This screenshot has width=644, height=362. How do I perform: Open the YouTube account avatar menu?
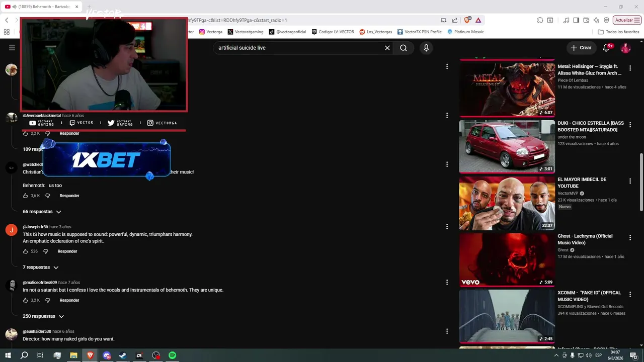625,48
